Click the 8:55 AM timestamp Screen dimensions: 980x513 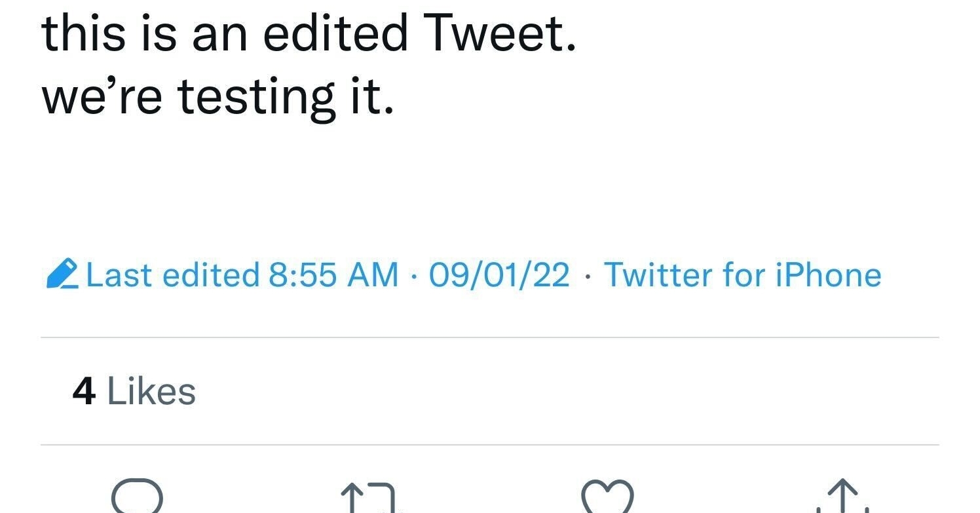pyautogui.click(x=333, y=275)
